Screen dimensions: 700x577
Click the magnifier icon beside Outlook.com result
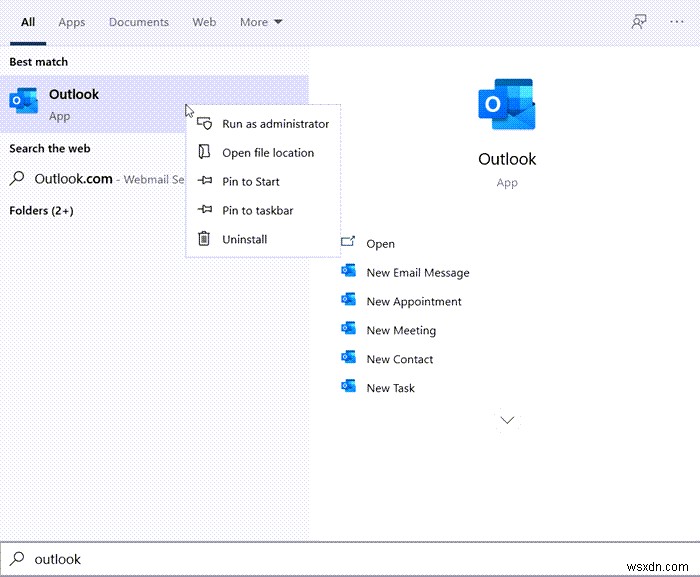pos(17,178)
